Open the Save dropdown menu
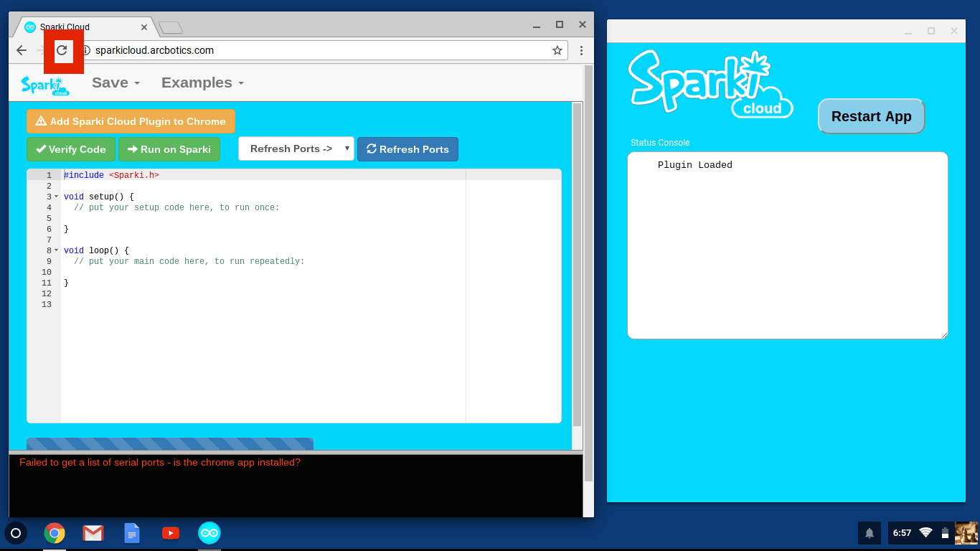 116,83
